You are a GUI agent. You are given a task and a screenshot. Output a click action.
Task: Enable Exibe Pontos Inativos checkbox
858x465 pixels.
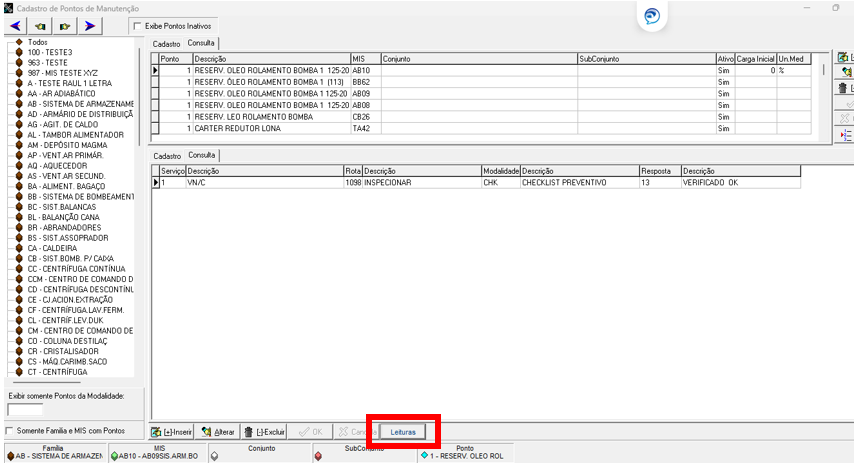pyautogui.click(x=137, y=26)
